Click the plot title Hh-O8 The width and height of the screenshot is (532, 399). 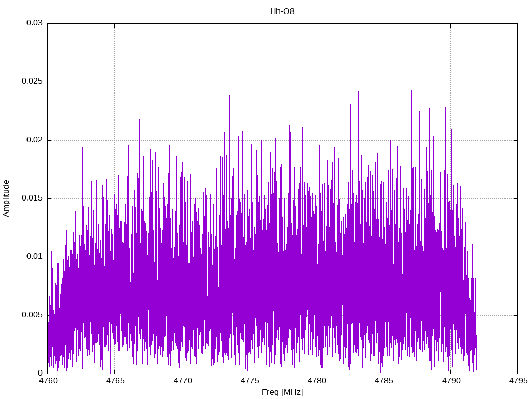tap(282, 11)
